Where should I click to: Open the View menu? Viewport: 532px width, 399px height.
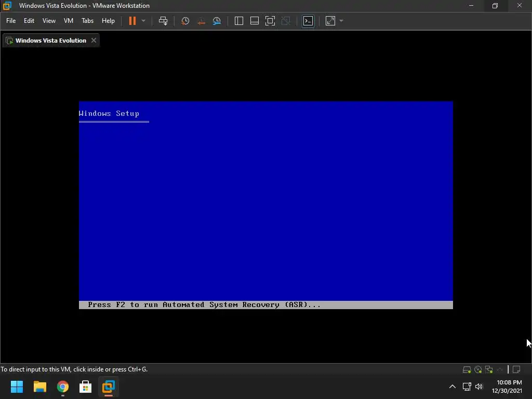point(49,21)
